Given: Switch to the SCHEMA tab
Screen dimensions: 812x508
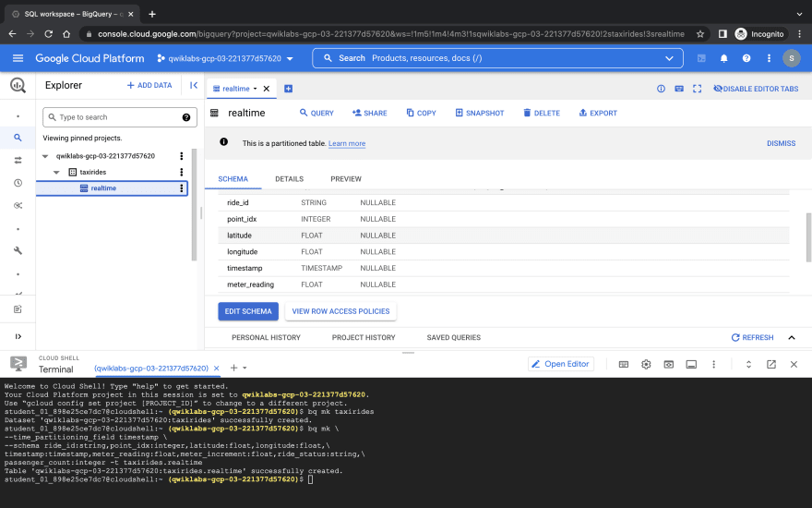Looking at the screenshot, I should [x=233, y=179].
